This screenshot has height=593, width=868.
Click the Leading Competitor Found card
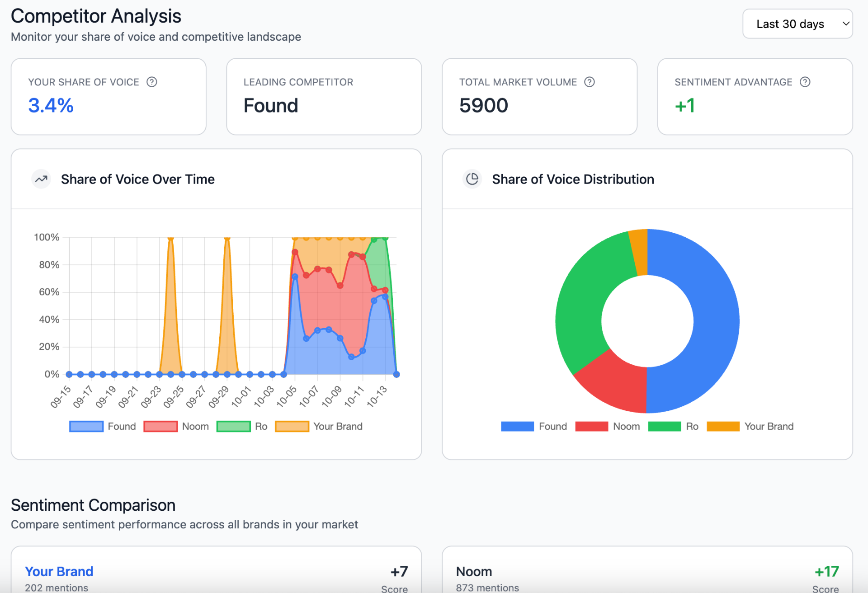pyautogui.click(x=324, y=96)
